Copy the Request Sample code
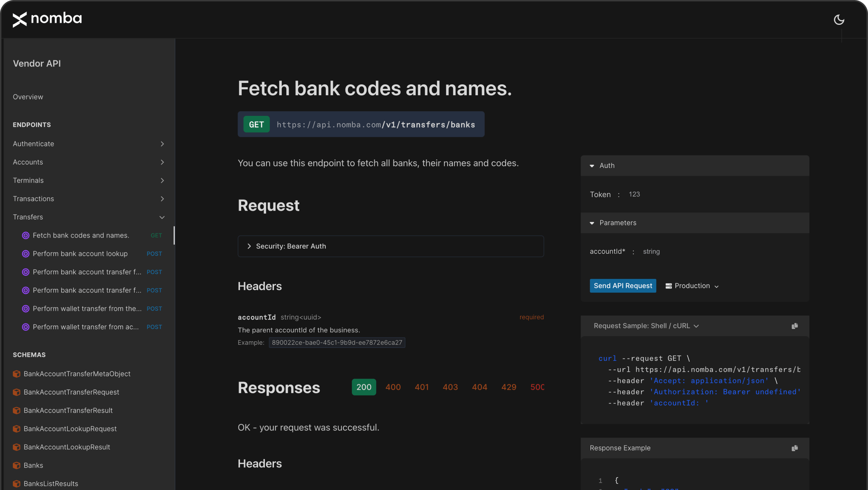 [x=794, y=326]
